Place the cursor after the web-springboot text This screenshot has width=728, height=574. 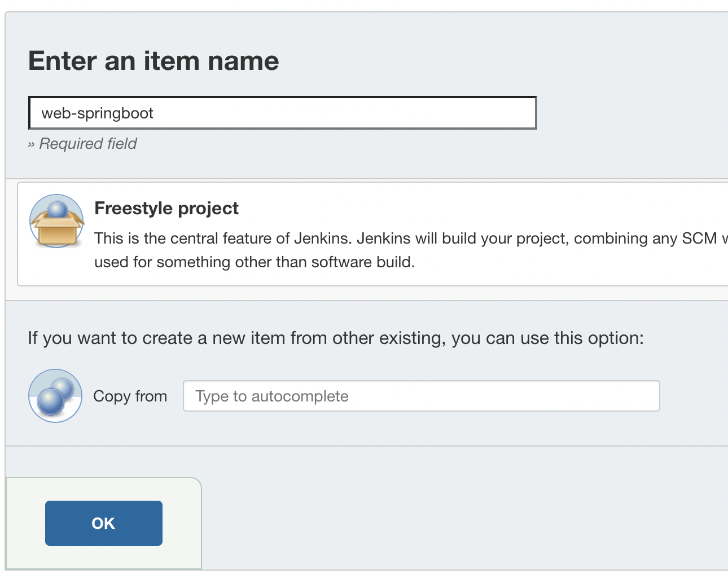pyautogui.click(x=155, y=113)
